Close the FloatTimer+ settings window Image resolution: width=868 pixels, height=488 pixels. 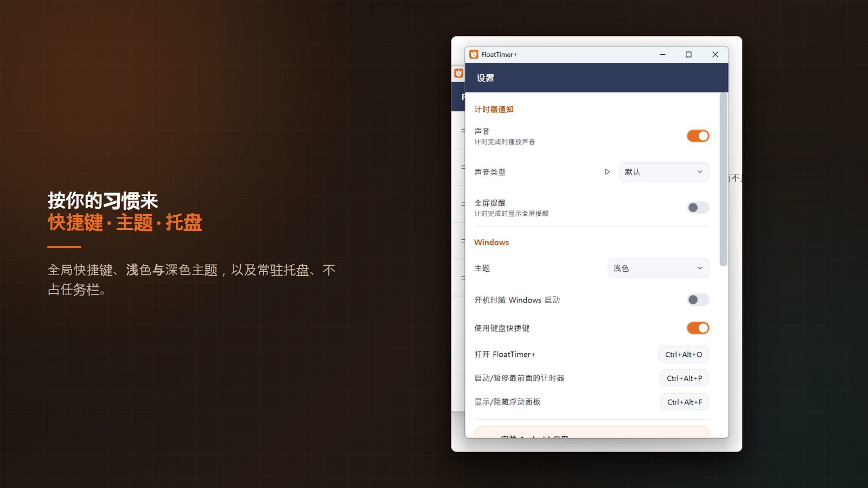[715, 54]
